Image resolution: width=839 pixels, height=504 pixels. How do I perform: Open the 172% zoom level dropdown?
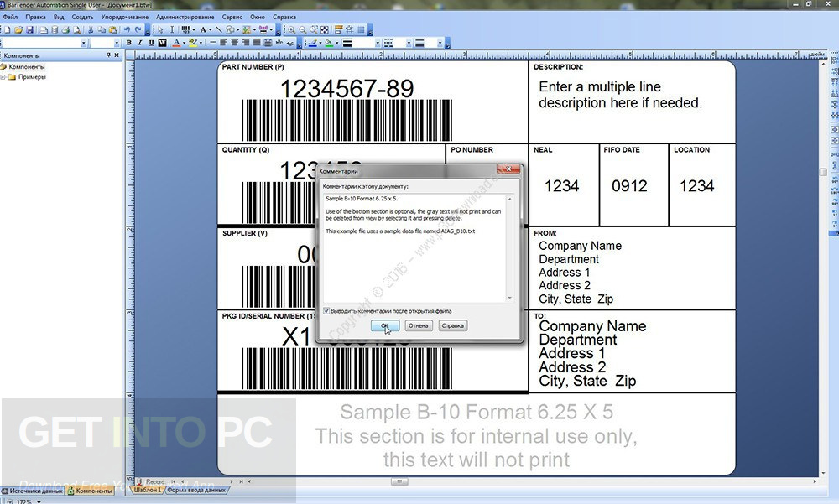(x=39, y=501)
